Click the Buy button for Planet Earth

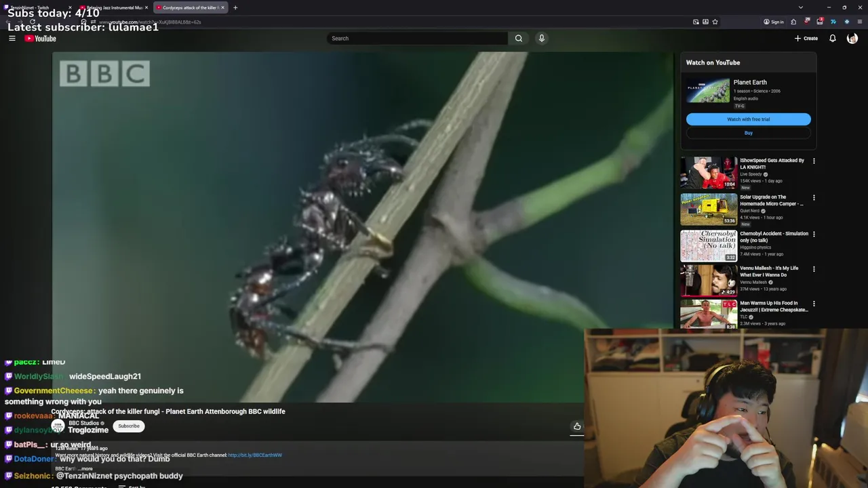pos(748,133)
